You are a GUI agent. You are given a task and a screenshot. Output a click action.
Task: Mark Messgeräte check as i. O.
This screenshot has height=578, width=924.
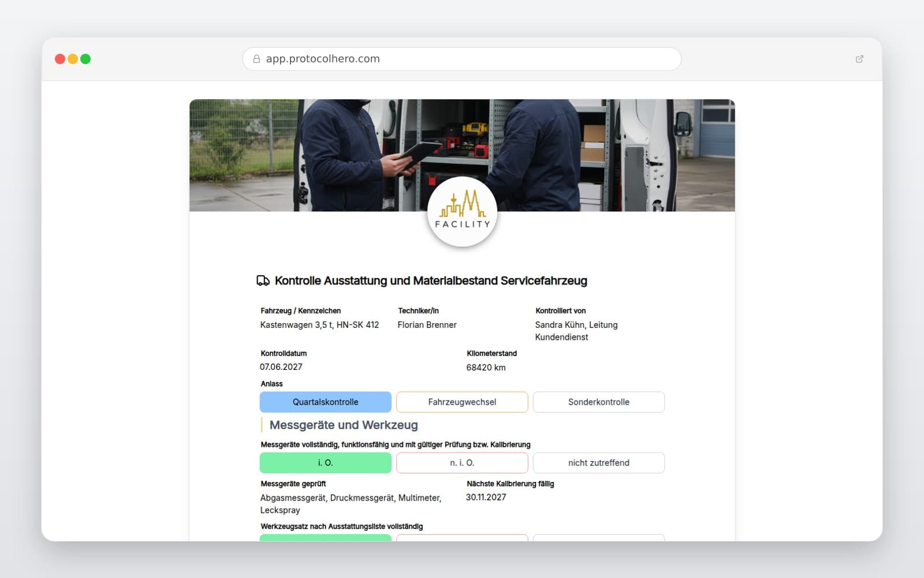(x=326, y=463)
